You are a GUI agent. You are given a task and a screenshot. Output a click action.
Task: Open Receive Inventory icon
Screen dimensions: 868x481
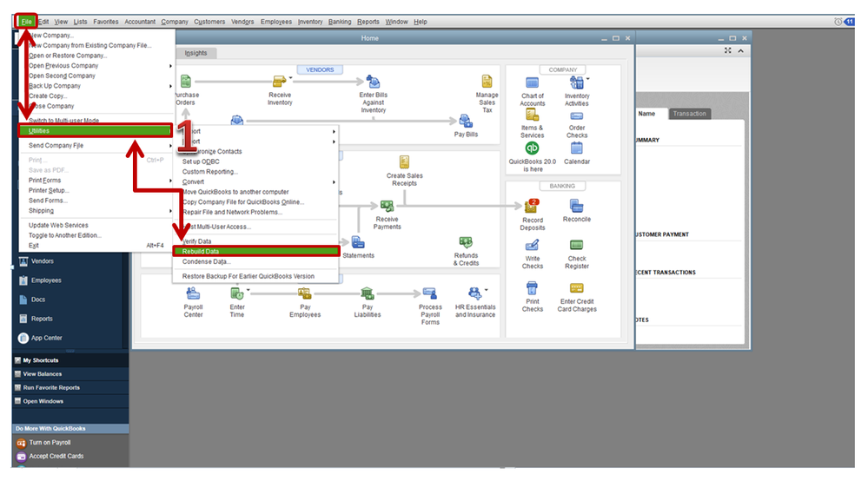(x=280, y=82)
